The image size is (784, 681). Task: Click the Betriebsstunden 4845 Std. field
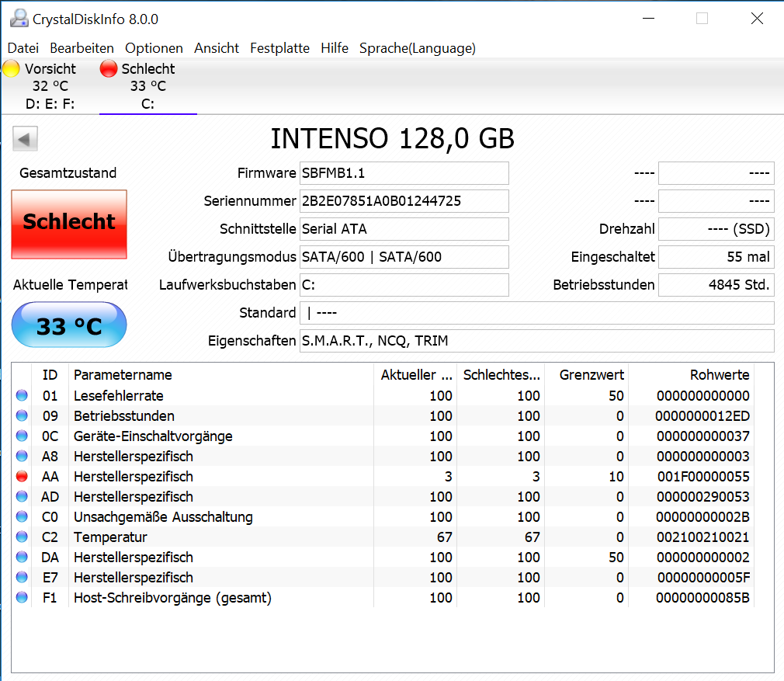[x=716, y=285]
